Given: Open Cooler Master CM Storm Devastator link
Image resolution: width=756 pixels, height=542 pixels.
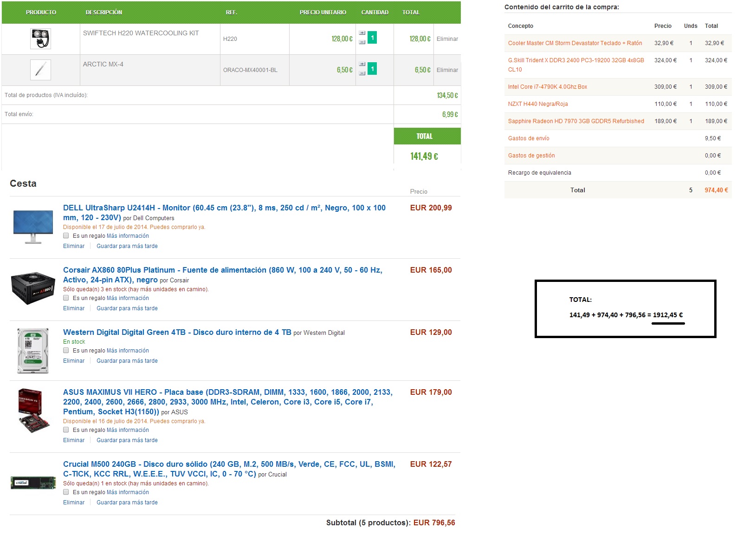Looking at the screenshot, I should 575,43.
